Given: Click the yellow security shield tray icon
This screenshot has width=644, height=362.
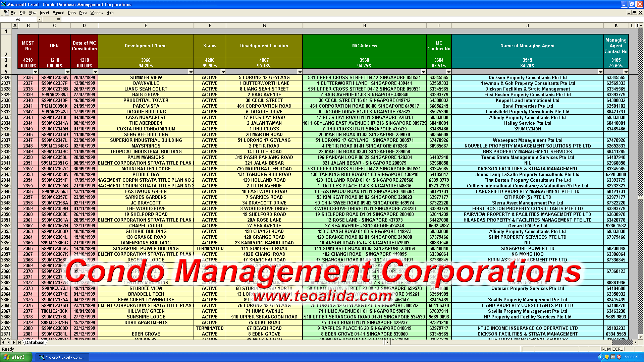Looking at the screenshot, I should [x=607, y=357].
